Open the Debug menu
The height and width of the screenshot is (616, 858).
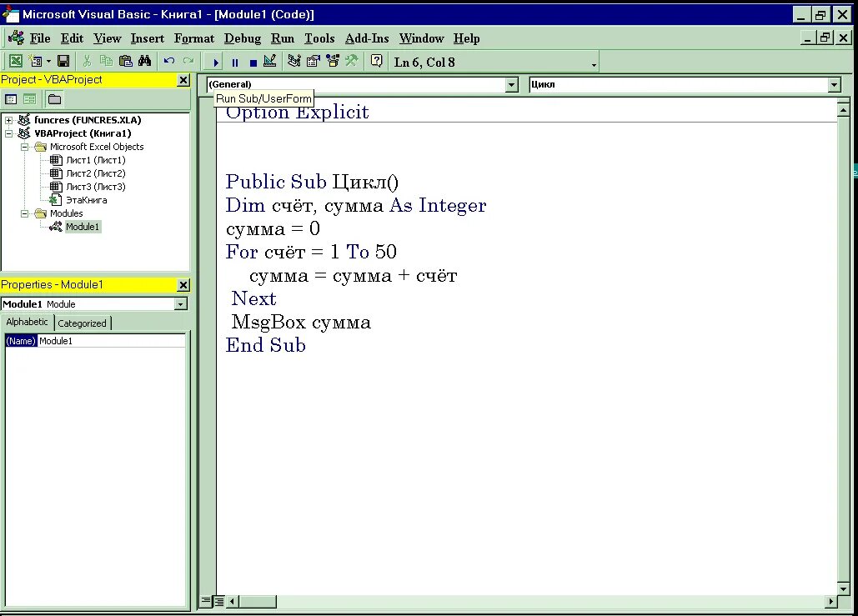(243, 38)
